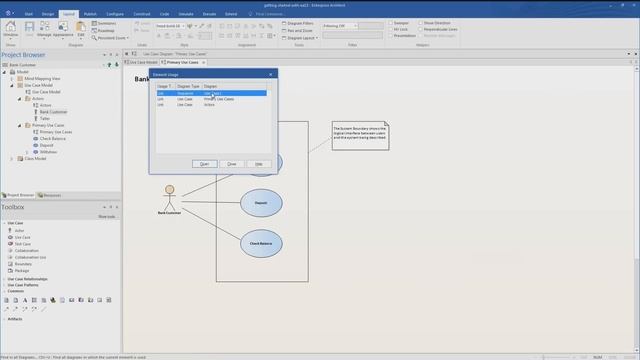The height and width of the screenshot is (360, 640).
Task: Click the Open button in Element Usage
Action: click(204, 164)
